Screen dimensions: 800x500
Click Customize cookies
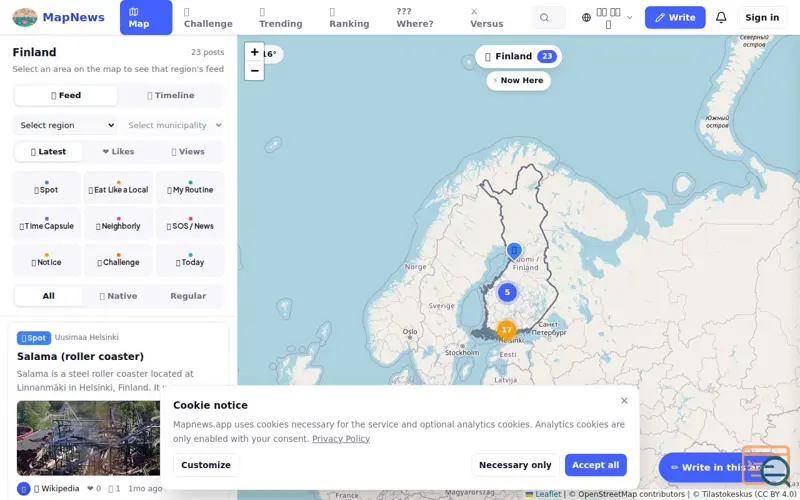206,465
